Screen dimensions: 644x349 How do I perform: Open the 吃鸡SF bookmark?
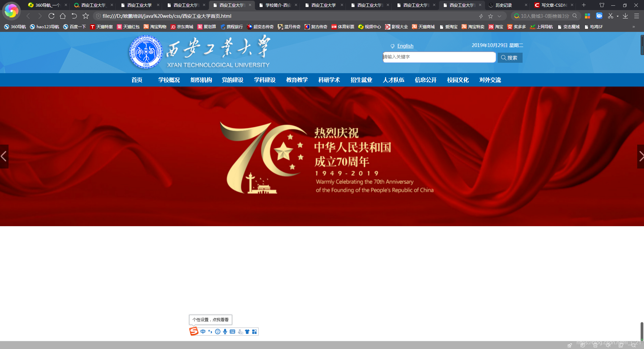coord(593,27)
